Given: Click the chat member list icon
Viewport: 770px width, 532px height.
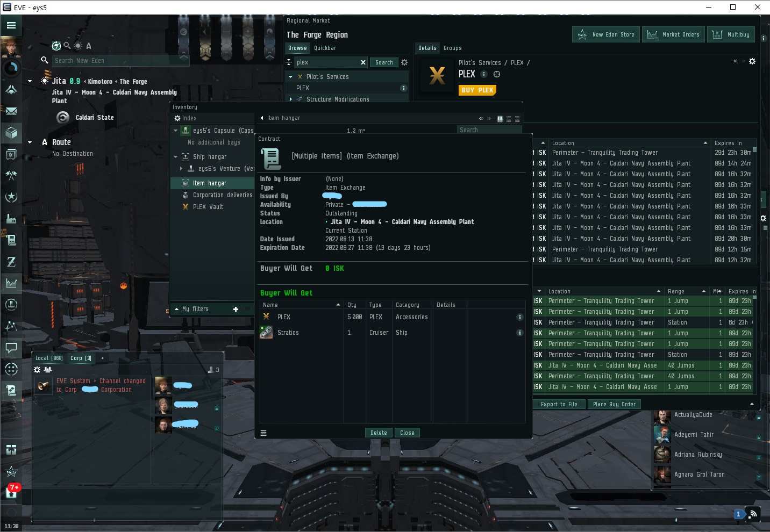Looking at the screenshot, I should click(x=48, y=370).
